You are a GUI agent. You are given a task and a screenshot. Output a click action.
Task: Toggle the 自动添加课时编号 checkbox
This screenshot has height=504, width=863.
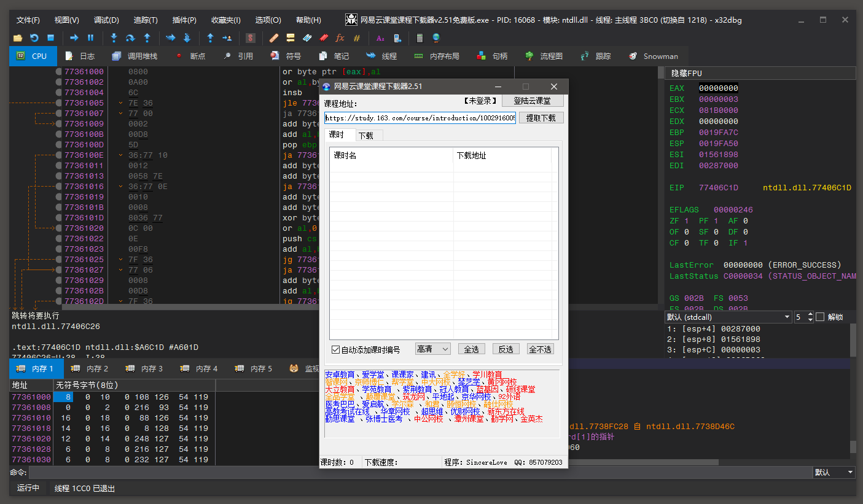click(x=335, y=349)
